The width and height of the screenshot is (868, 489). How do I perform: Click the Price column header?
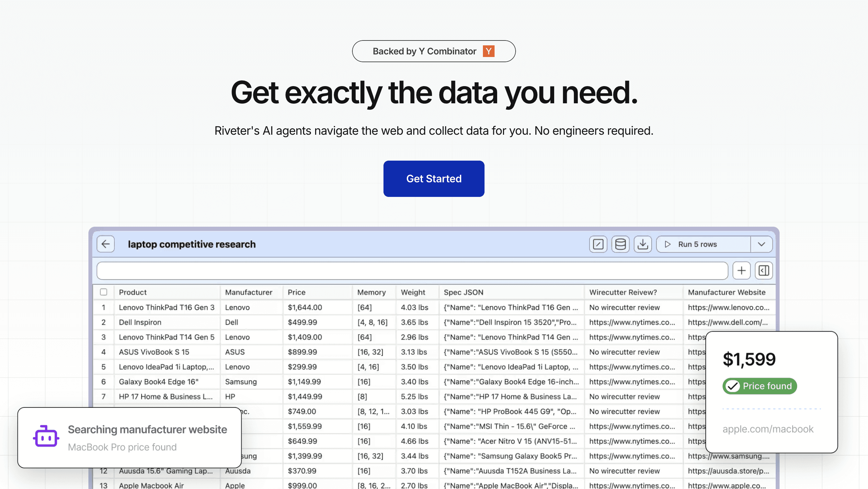click(297, 292)
